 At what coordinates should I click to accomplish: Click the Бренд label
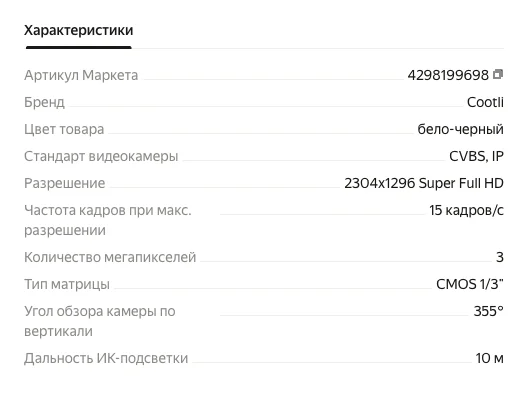(x=44, y=102)
